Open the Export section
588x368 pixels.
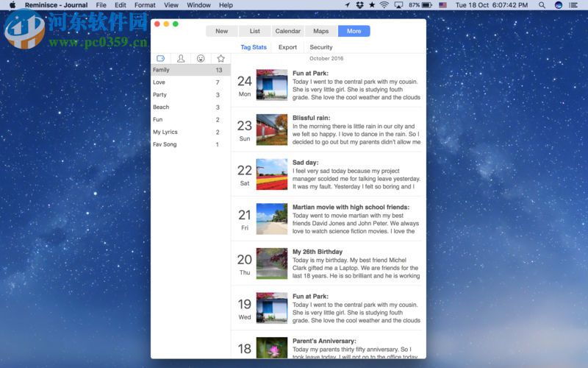[287, 47]
